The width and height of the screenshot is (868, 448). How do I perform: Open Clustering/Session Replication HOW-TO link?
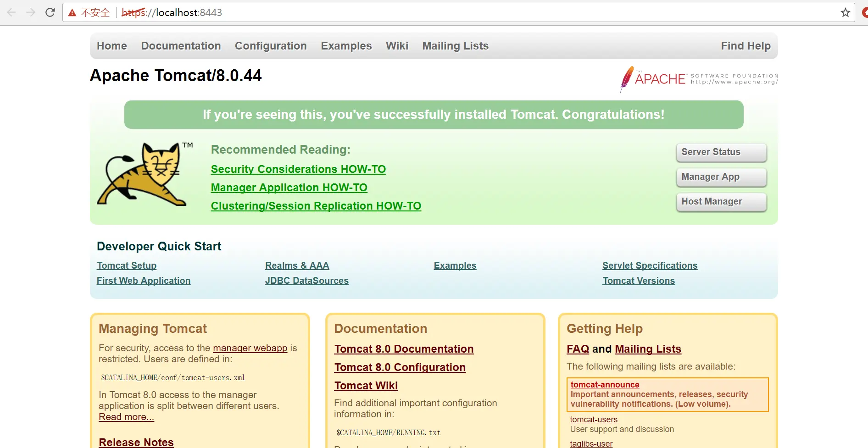tap(316, 206)
